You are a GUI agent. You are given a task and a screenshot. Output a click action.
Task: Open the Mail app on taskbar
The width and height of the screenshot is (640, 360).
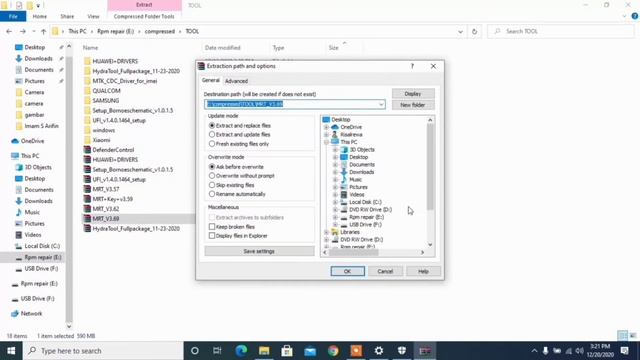pyautogui.click(x=310, y=351)
